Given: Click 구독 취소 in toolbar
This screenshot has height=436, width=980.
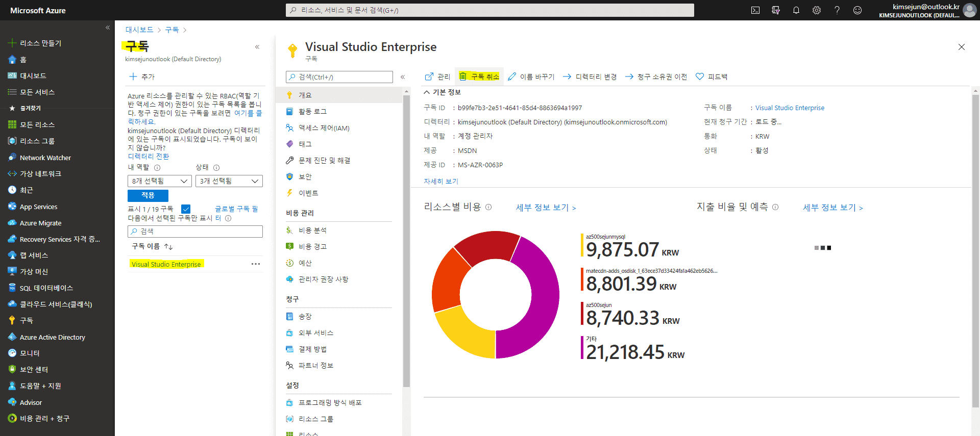Looking at the screenshot, I should point(479,76).
